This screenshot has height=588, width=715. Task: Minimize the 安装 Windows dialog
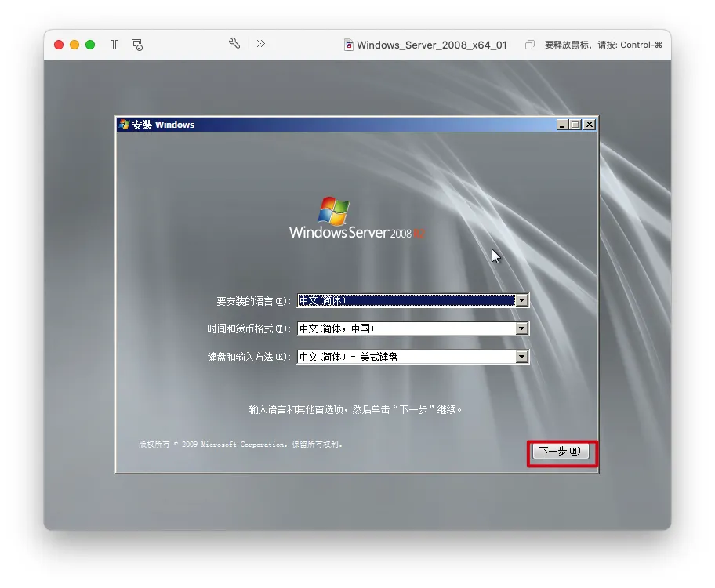click(562, 125)
